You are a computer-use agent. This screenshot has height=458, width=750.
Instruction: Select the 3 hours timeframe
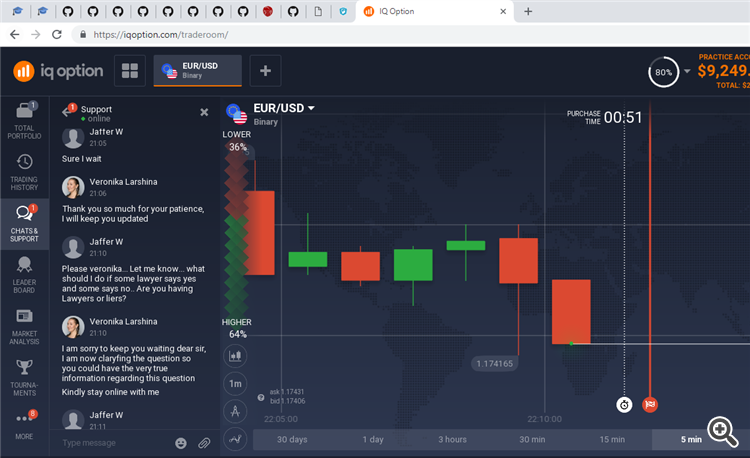[452, 439]
